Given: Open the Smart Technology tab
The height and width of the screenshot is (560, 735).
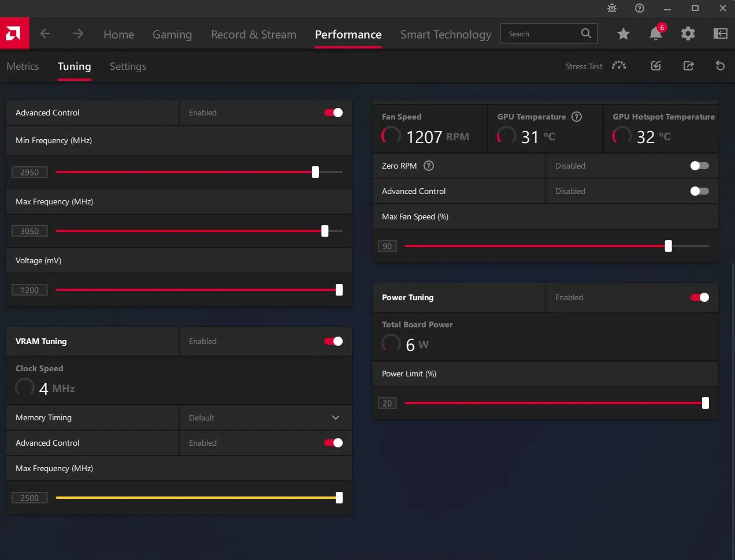Looking at the screenshot, I should coord(446,35).
